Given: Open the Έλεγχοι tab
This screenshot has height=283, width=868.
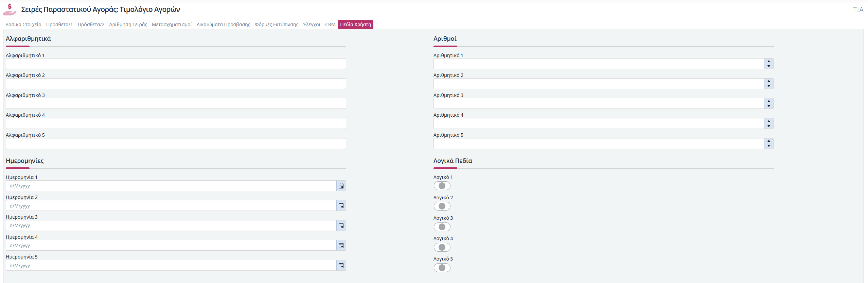Looking at the screenshot, I should [x=312, y=24].
